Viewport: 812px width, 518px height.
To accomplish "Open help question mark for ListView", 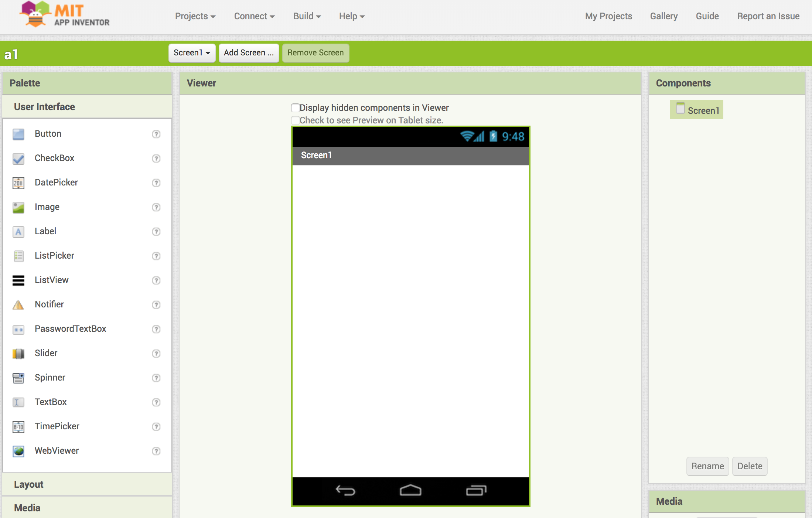I will point(156,280).
